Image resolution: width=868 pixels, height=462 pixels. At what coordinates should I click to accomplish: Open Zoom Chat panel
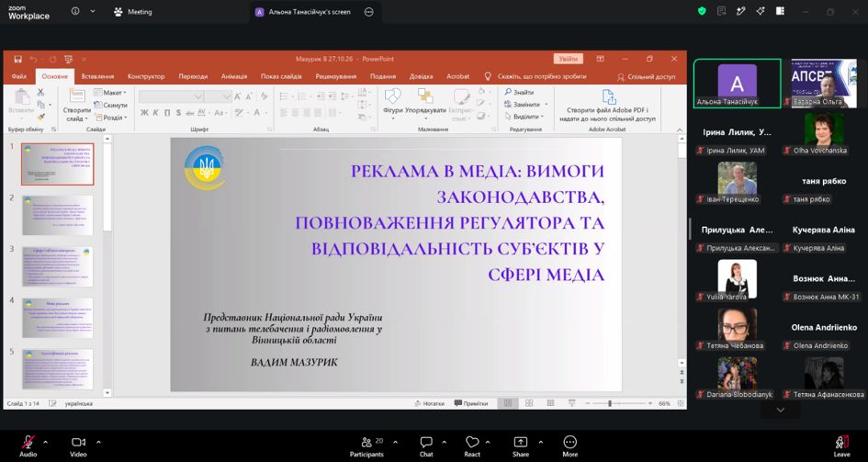pyautogui.click(x=425, y=446)
